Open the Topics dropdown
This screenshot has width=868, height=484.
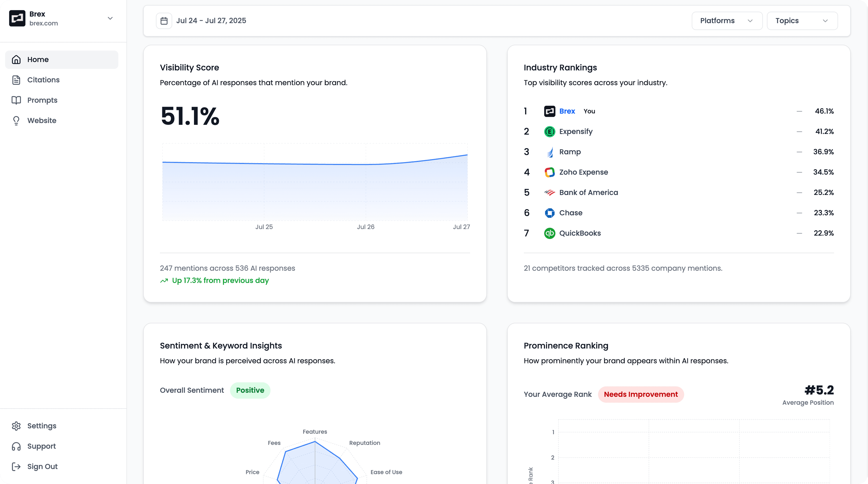[x=802, y=21]
